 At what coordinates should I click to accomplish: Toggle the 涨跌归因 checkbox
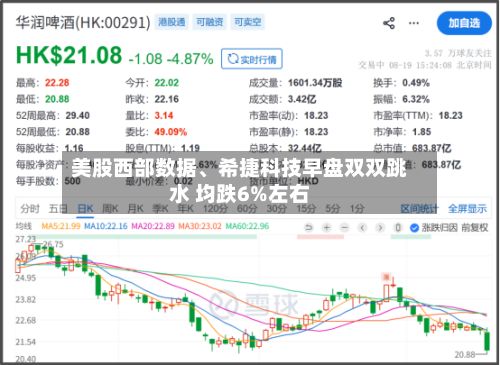(414, 228)
